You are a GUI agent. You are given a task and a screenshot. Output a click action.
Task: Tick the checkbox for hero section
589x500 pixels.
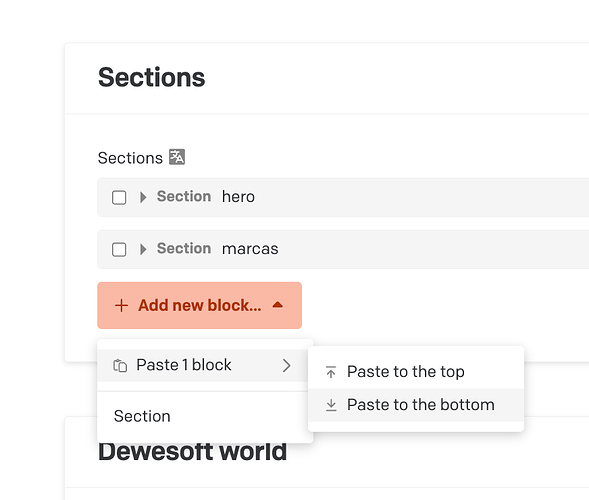[119, 197]
